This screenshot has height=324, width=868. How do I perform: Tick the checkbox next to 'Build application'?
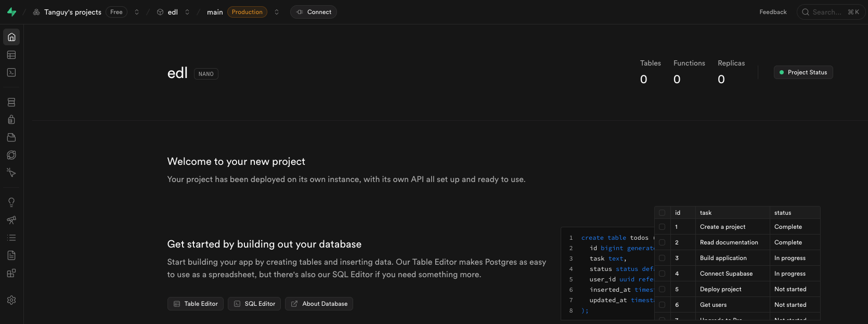(x=662, y=258)
